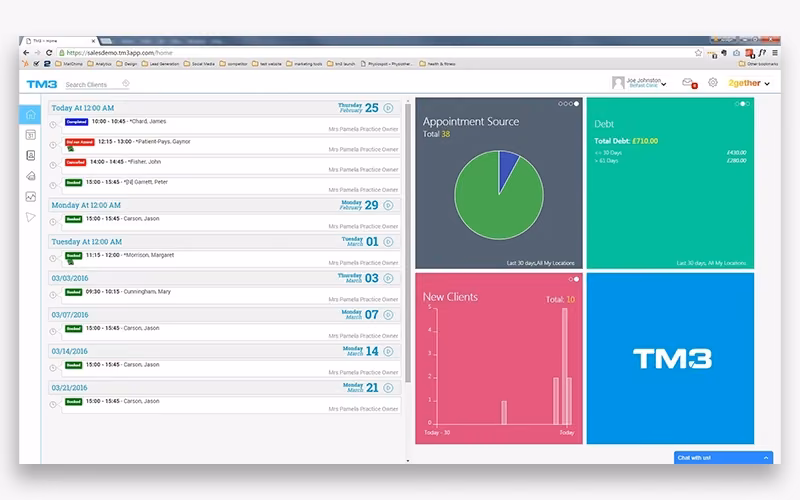Open the Analytics bookmarks folder

tap(99, 64)
